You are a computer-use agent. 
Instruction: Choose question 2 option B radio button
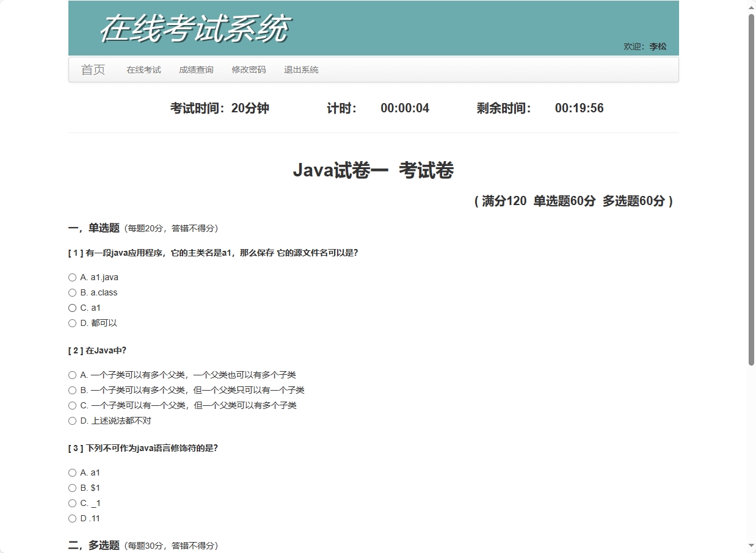[72, 391]
